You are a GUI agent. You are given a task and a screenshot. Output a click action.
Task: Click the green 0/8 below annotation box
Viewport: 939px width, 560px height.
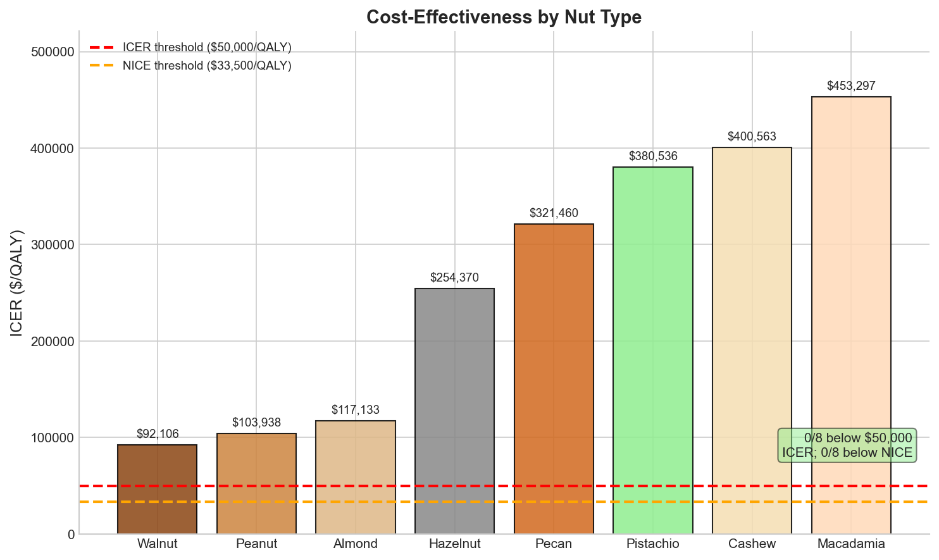pos(847,445)
